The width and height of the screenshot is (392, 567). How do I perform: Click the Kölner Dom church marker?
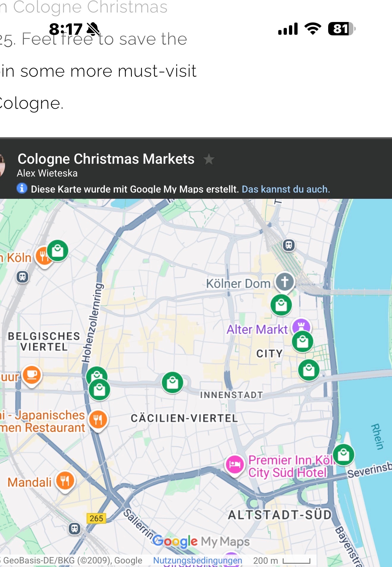pos(284,282)
